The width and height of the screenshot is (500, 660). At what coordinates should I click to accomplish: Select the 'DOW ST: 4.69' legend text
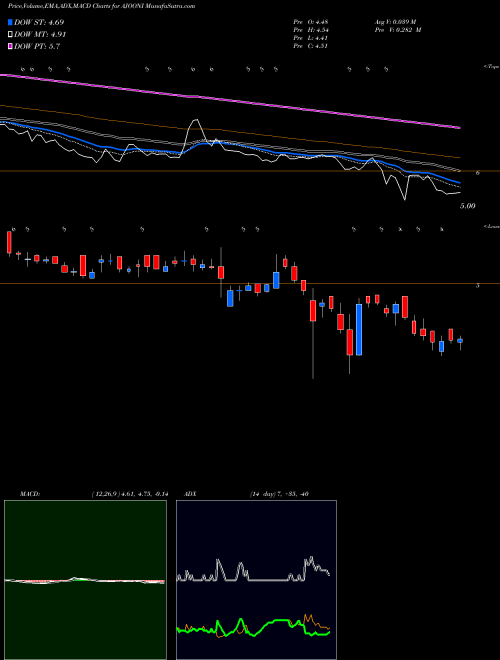[39, 22]
